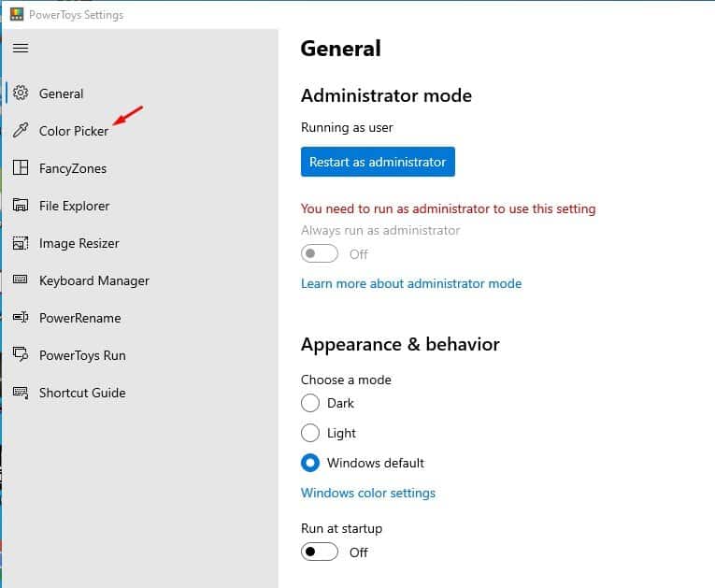This screenshot has width=715, height=588.
Task: Click the PowerToys Settings window title
Action: pos(76,15)
